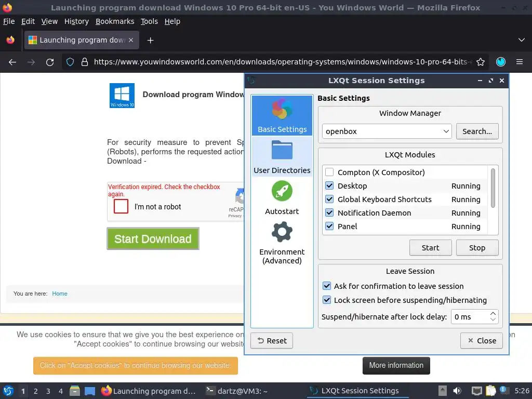Toggle Ask for confirmation to leave session
The image size is (532, 399).
point(327,286)
